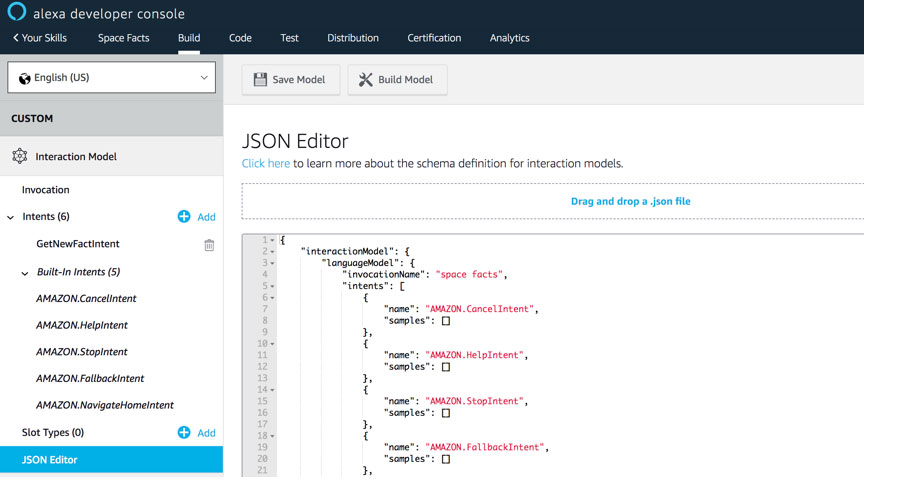Fold HelpIntent object at line 10
Image resolution: width=912 pixels, height=494 pixels.
[x=272, y=344]
